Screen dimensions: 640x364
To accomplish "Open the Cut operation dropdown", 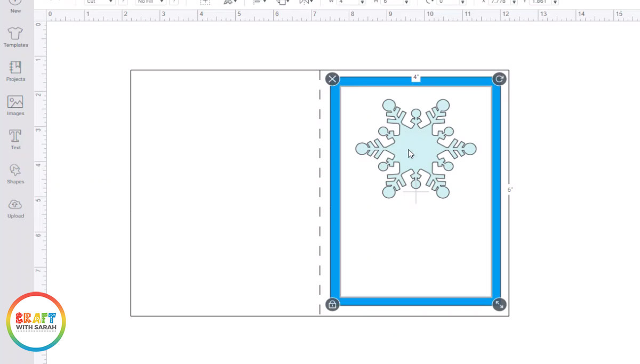I will coord(99,2).
